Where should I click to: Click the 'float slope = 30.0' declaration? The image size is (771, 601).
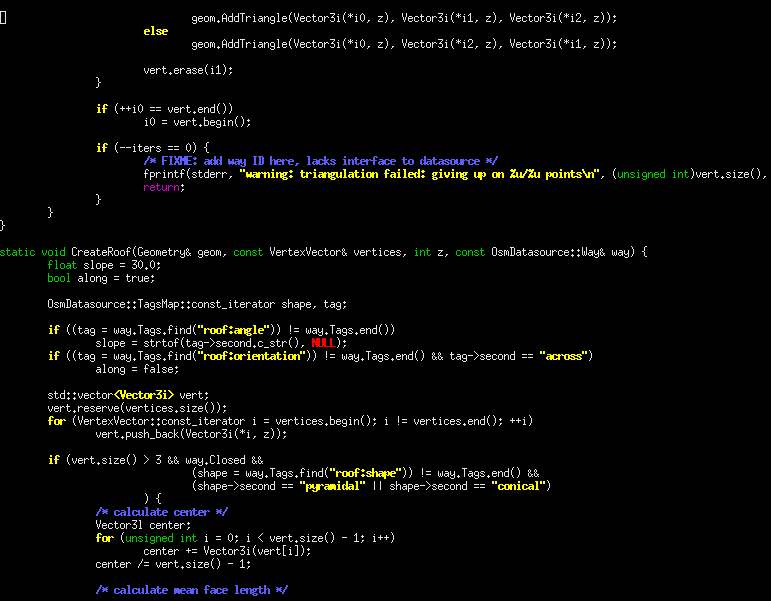104,265
